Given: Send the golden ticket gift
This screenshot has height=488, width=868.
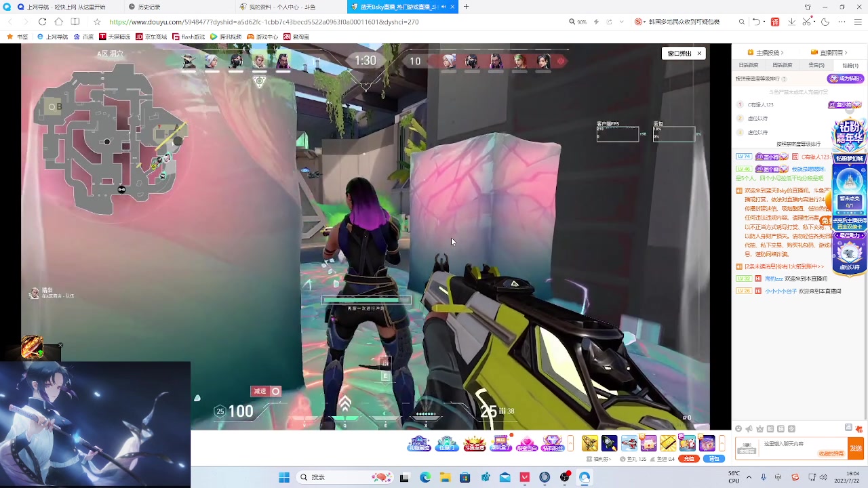Looking at the screenshot, I should click(668, 443).
